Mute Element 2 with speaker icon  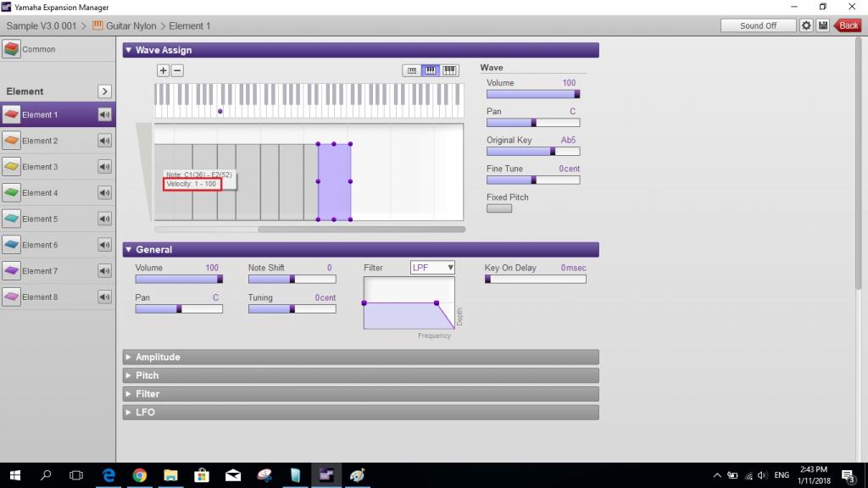[104, 141]
